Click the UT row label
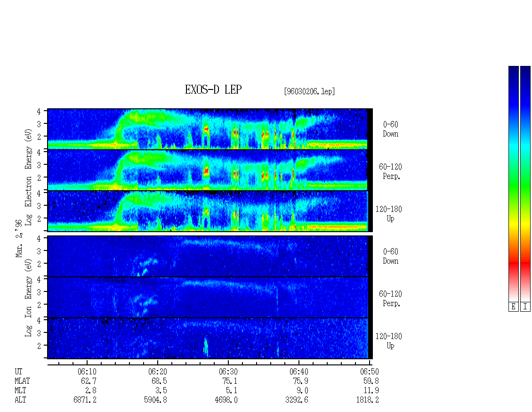 (19, 372)
